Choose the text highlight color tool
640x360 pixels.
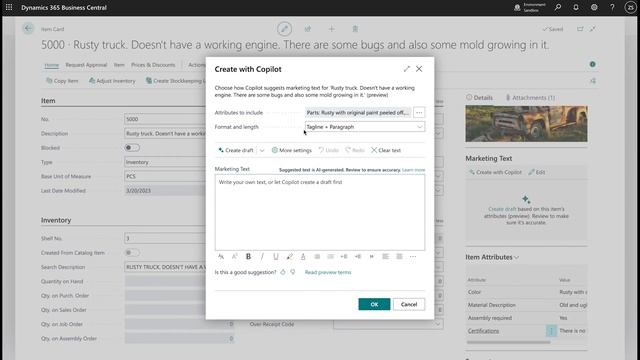point(289,256)
